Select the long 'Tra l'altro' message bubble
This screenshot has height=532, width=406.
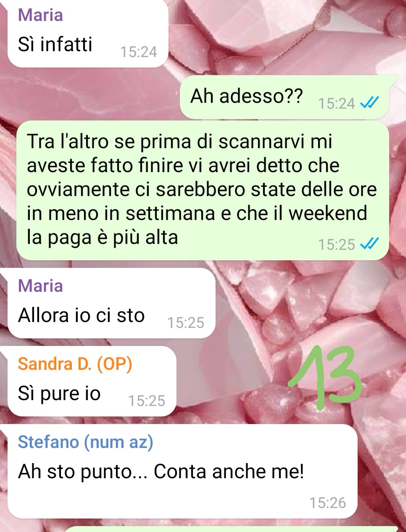tap(202, 191)
